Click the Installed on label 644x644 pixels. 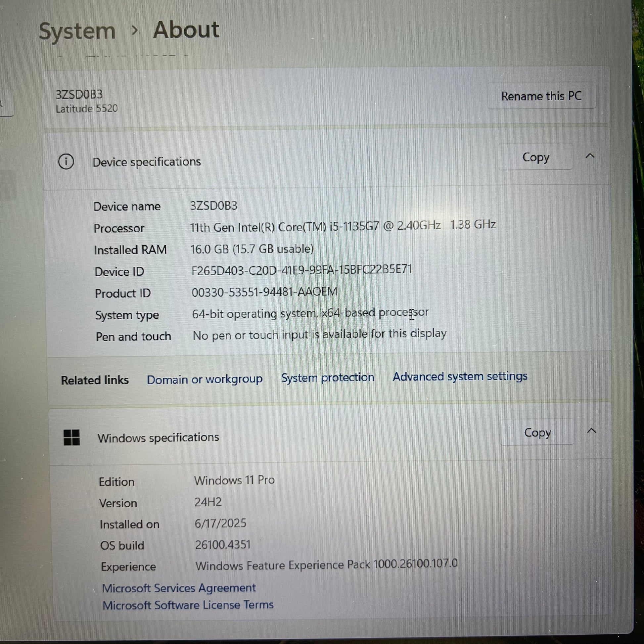[130, 524]
